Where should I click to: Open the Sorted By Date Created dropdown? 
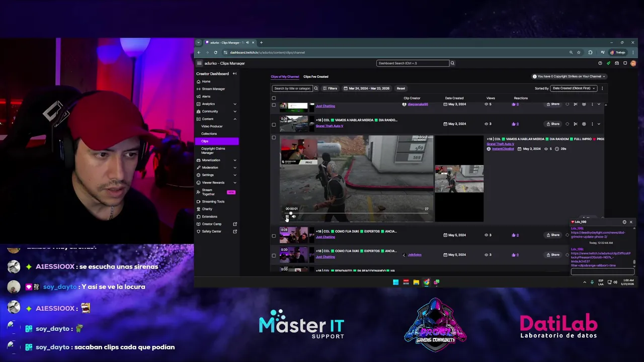click(574, 88)
